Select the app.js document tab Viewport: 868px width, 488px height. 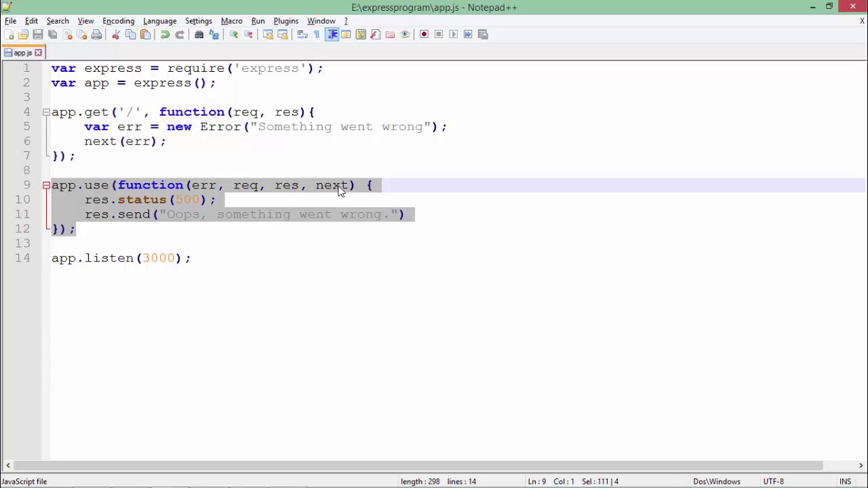(22, 53)
